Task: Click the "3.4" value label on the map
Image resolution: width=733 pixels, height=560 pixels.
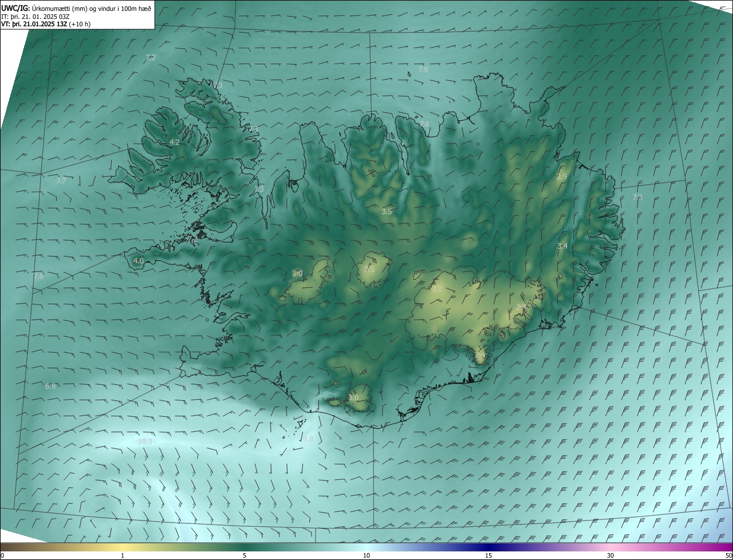Action: pos(562,246)
